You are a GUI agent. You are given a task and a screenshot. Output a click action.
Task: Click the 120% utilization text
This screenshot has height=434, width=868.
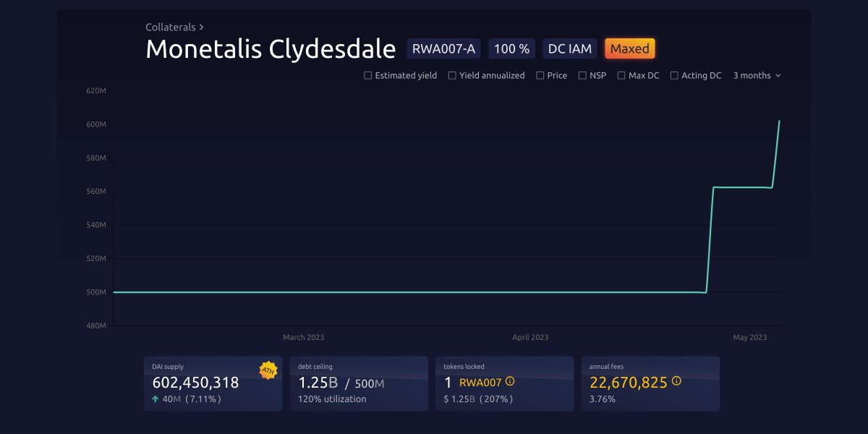coord(332,399)
